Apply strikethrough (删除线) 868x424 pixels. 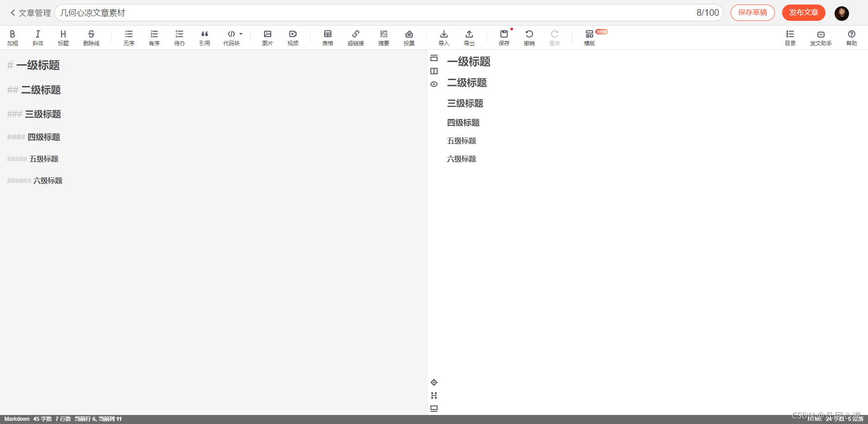(91, 38)
